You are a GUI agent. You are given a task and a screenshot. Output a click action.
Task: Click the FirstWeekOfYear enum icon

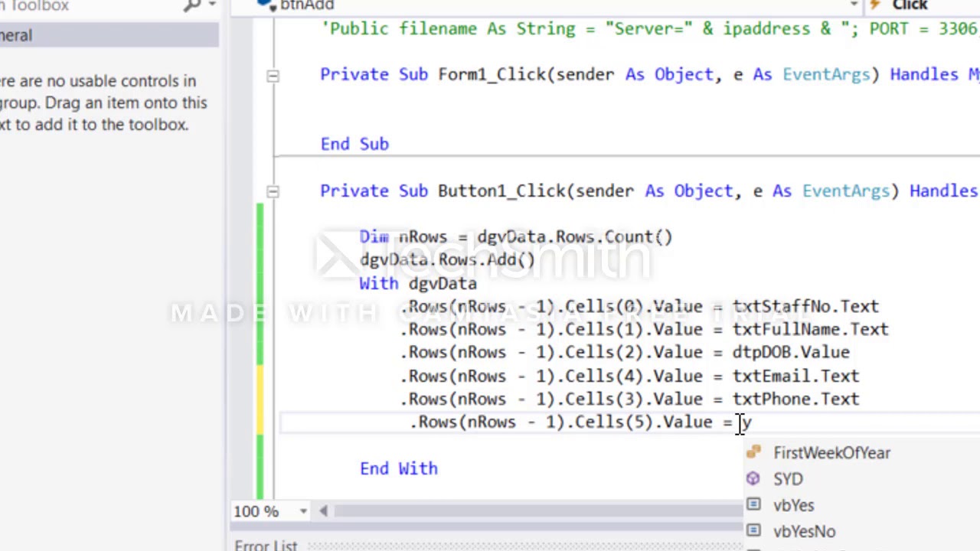click(x=753, y=452)
